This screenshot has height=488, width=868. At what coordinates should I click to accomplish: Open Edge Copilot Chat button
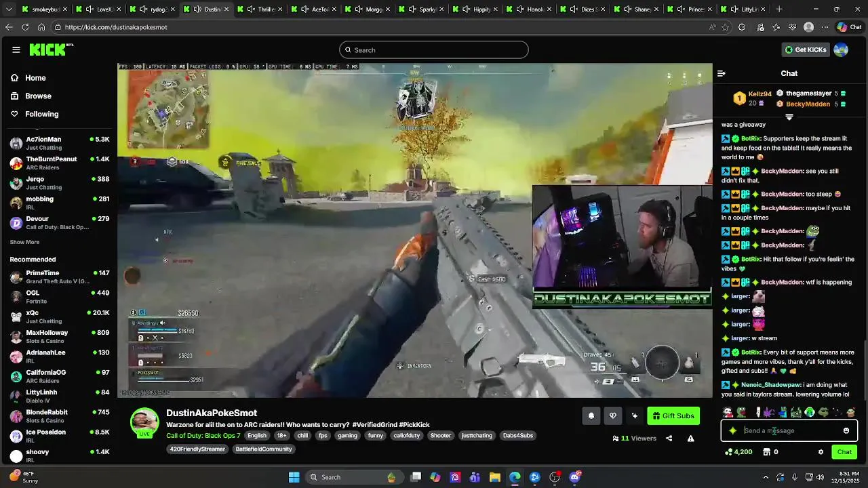(x=852, y=27)
